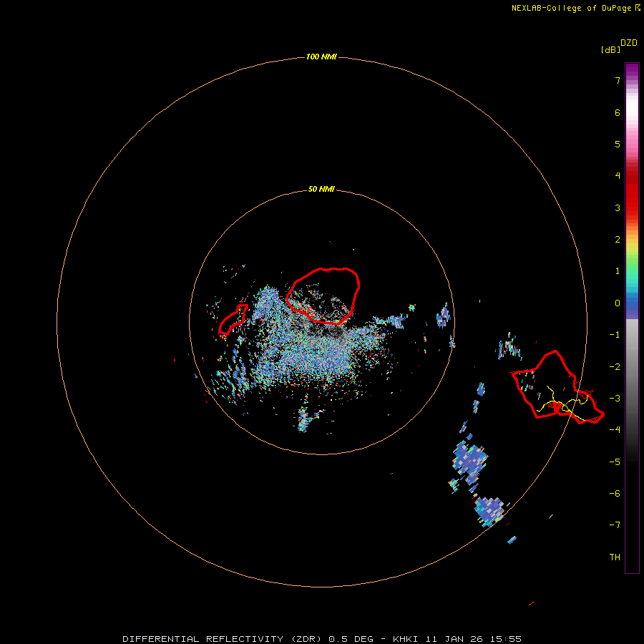Click the -3 tick on the color scale
This screenshot has height=644, width=644.
coord(615,399)
